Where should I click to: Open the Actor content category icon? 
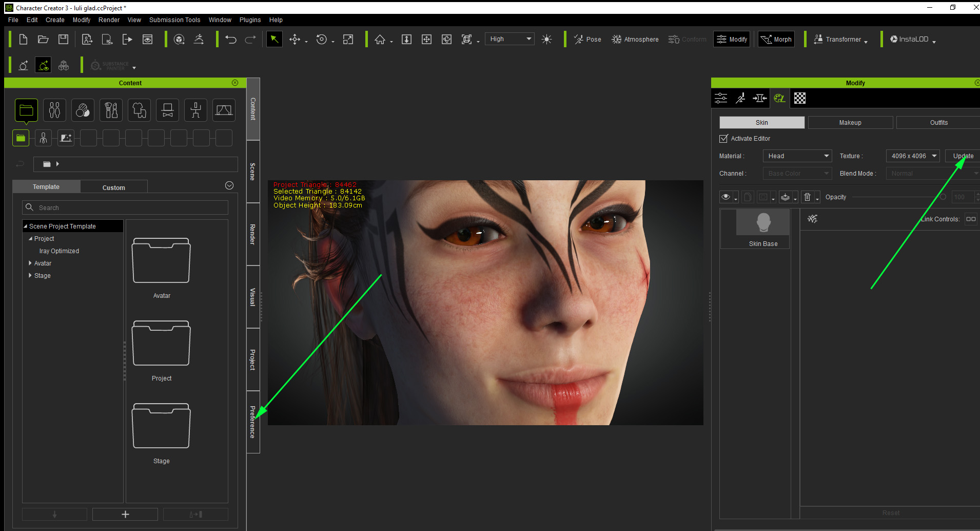[54, 110]
